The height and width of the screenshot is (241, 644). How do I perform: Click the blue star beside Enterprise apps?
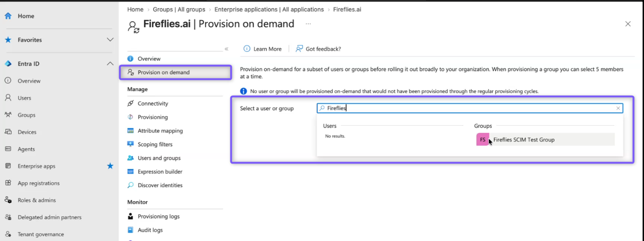coord(110,166)
